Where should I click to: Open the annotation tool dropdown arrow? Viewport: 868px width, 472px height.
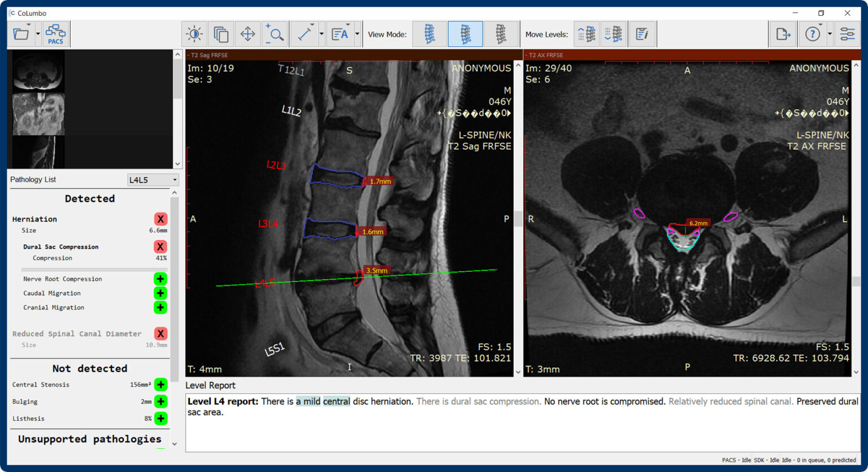point(358,34)
